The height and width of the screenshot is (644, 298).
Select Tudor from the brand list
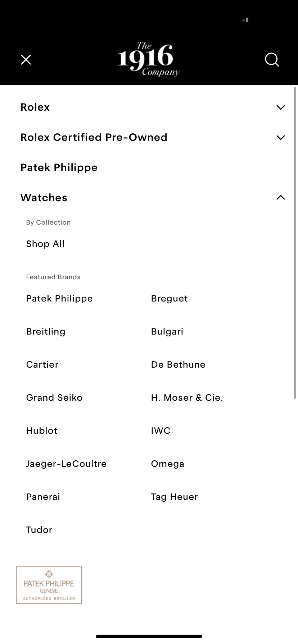point(39,530)
